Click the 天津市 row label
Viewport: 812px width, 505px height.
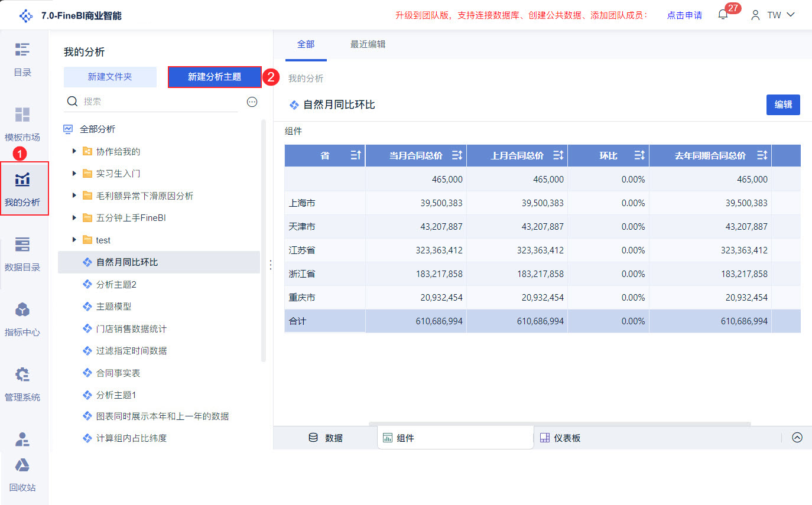(302, 227)
